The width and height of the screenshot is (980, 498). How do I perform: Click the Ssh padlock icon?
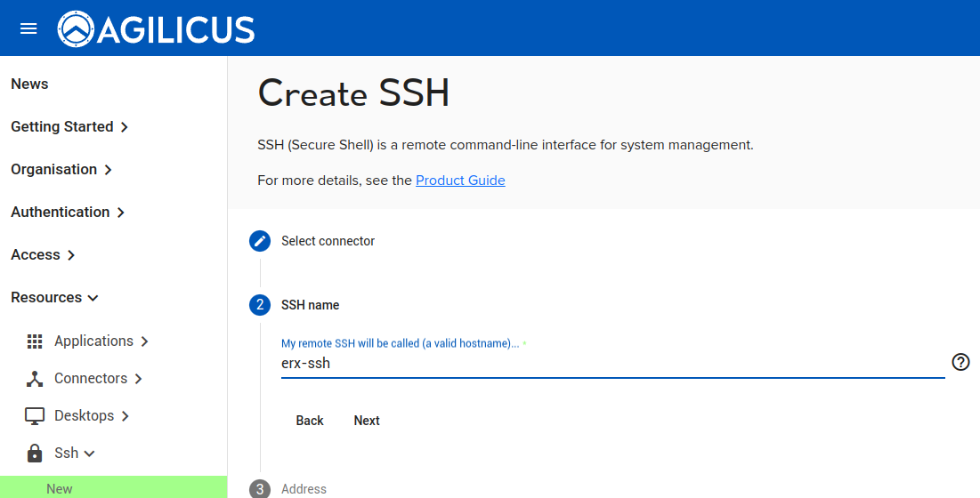click(35, 454)
